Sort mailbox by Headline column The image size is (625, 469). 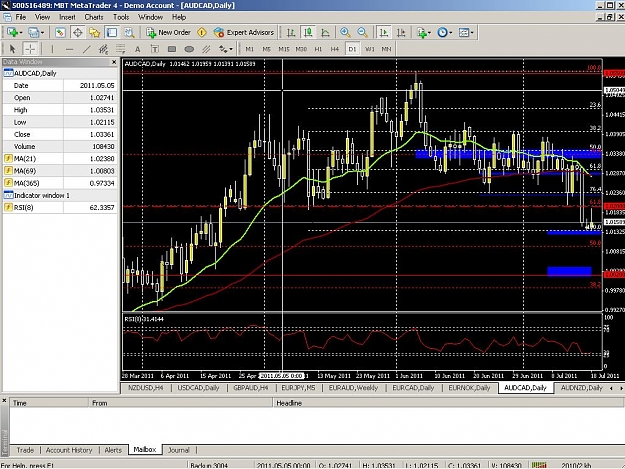448,403
